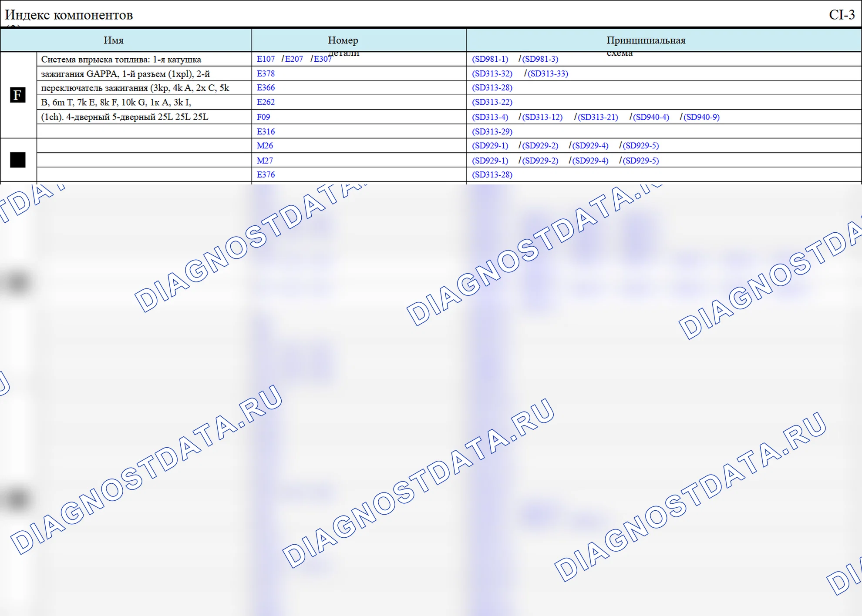Open part number link E107
This screenshot has height=616, width=862.
[266, 59]
